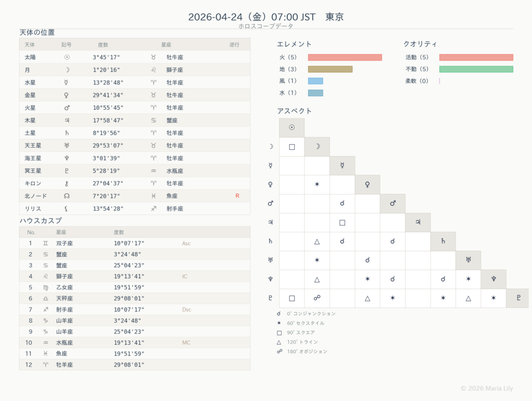532x401 pixels.
Task: Click the Aquarius glyph in house 10 row
Action: point(45,343)
